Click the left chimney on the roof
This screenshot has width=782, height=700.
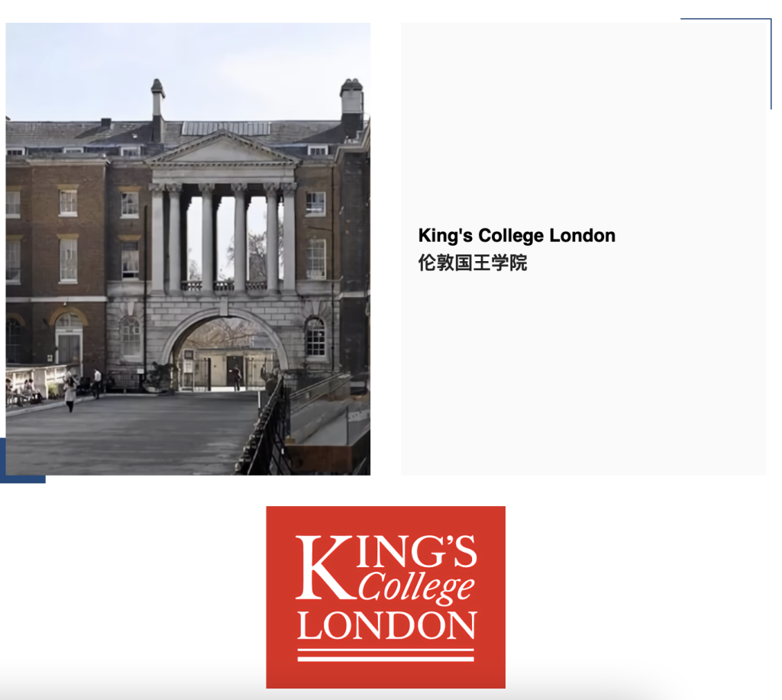pos(157,111)
